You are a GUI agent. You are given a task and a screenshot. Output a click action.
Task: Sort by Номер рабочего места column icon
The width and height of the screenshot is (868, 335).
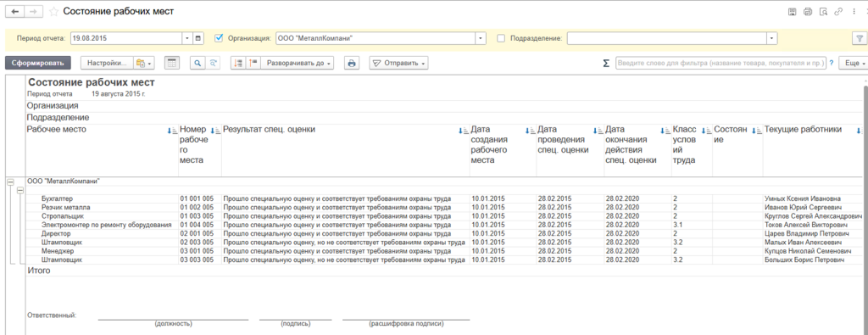tap(216, 131)
